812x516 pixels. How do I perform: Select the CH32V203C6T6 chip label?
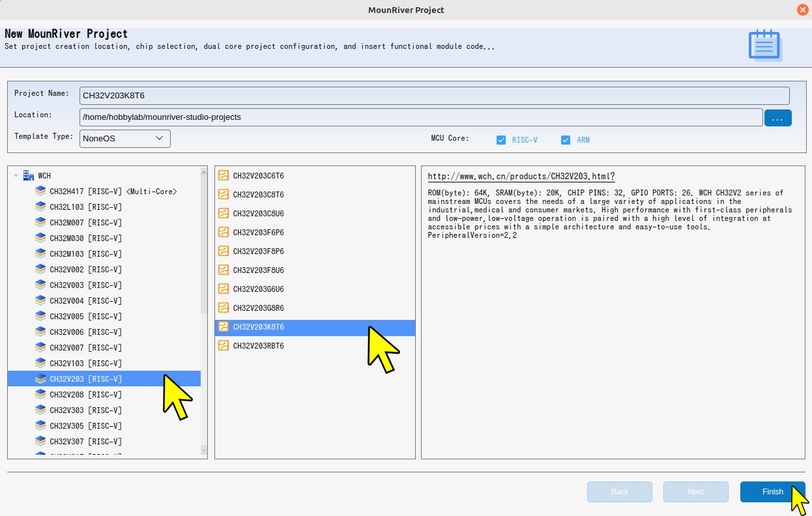259,176
